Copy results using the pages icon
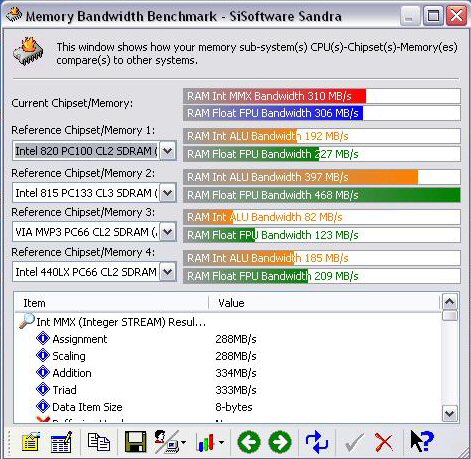This screenshot has width=471, height=459. [x=99, y=442]
